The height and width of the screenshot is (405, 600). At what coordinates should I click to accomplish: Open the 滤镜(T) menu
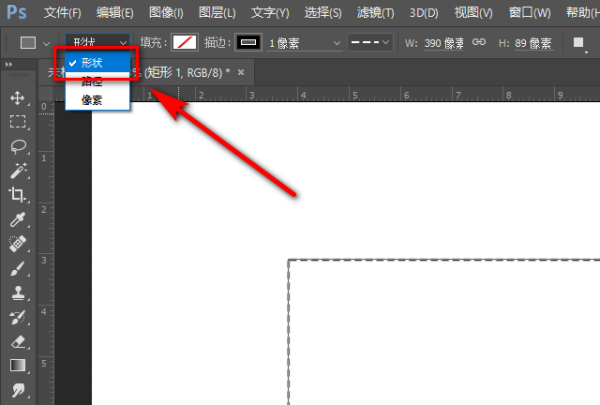point(375,13)
